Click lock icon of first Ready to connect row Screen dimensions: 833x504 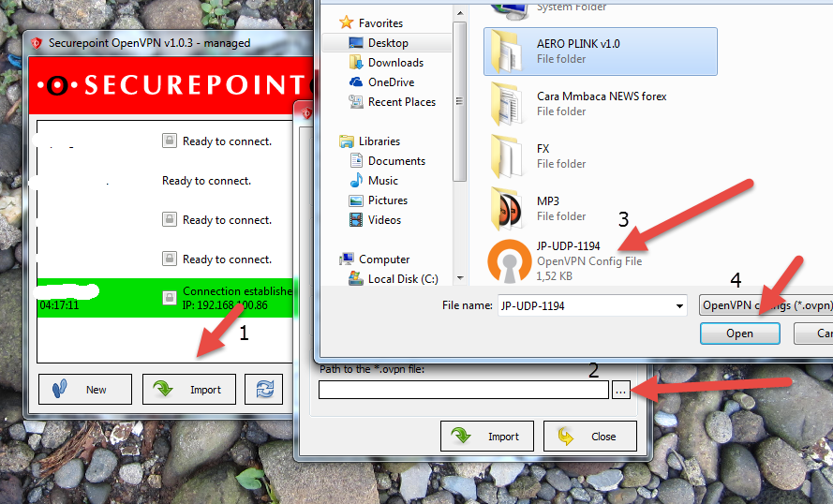pyautogui.click(x=170, y=141)
